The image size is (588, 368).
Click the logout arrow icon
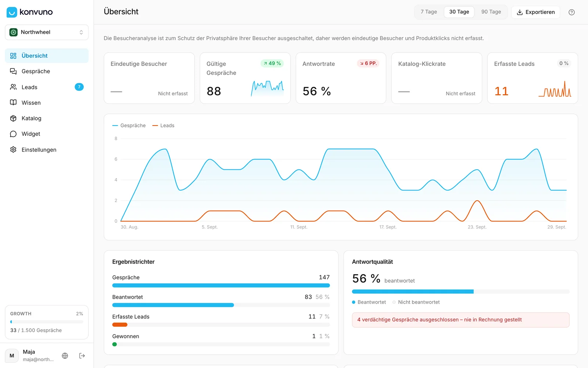point(82,355)
